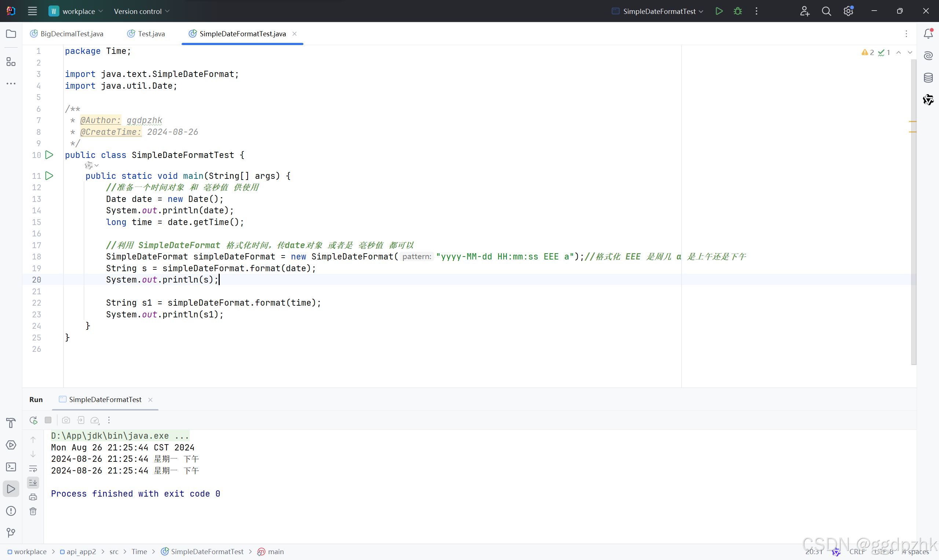Take a thread dump camera icon
This screenshot has height=560, width=939.
(x=66, y=420)
